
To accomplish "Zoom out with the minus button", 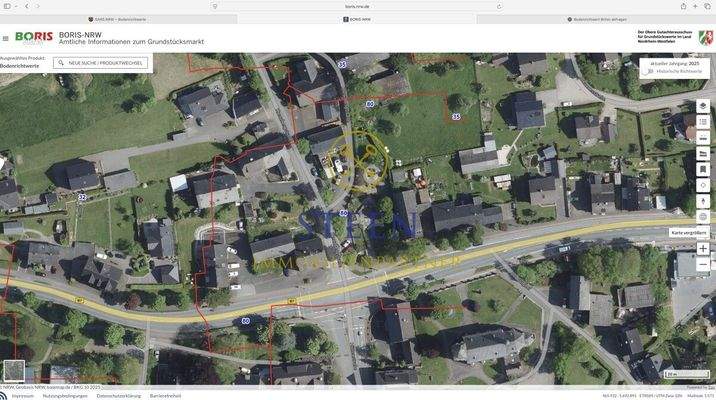I will [x=703, y=264].
